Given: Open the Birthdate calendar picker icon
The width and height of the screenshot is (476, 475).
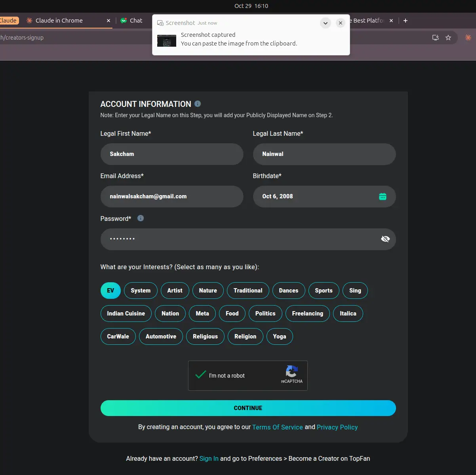Looking at the screenshot, I should tap(383, 196).
